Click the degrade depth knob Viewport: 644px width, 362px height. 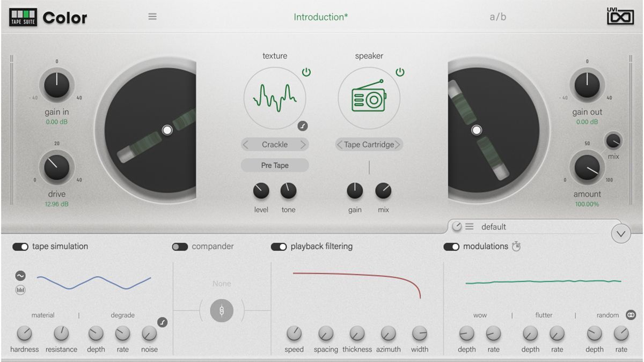[96, 334]
